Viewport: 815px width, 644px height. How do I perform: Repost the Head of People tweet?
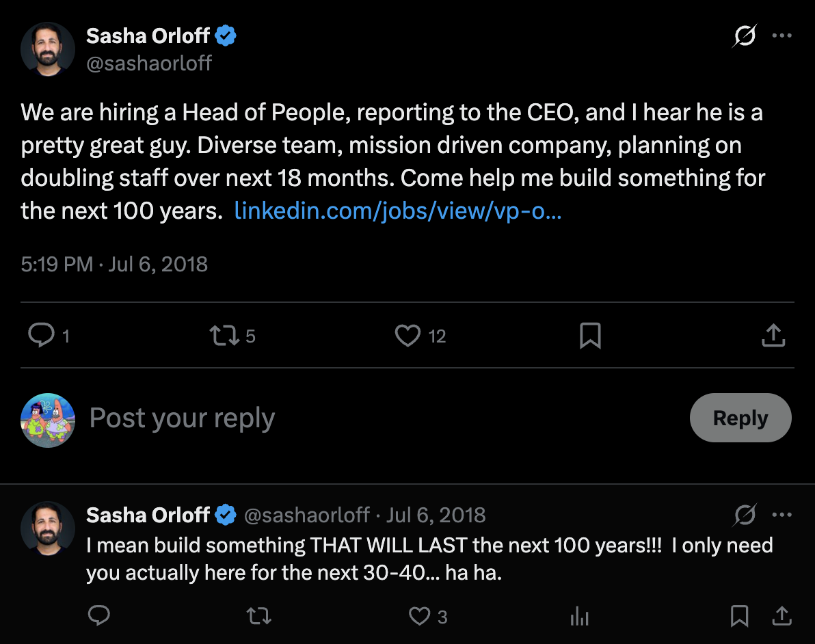(x=224, y=335)
